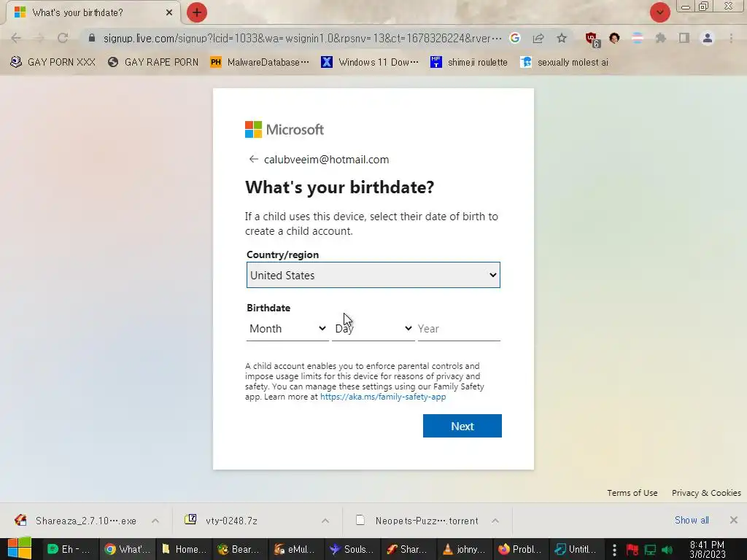This screenshot has width=747, height=560.
Task: Close the downloads bar with the X
Action: coord(734,520)
